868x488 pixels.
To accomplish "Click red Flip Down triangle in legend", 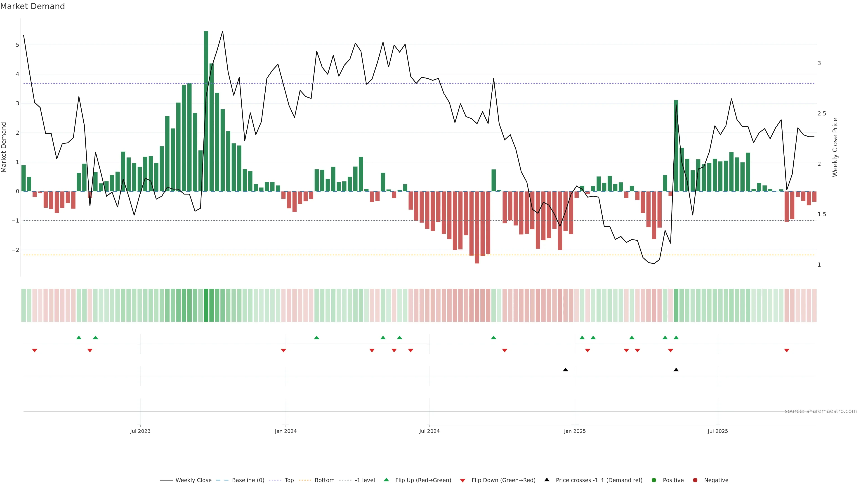I will coord(463,481).
